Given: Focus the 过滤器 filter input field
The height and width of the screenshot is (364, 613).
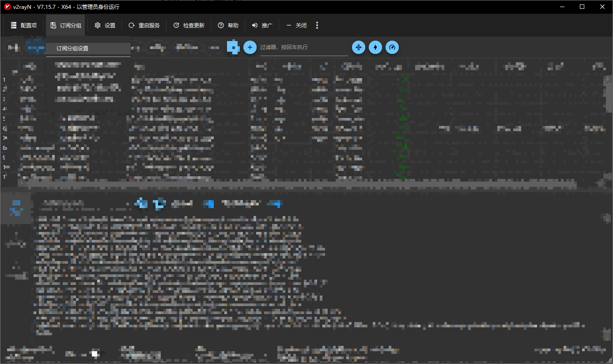Looking at the screenshot, I should pyautogui.click(x=304, y=48).
